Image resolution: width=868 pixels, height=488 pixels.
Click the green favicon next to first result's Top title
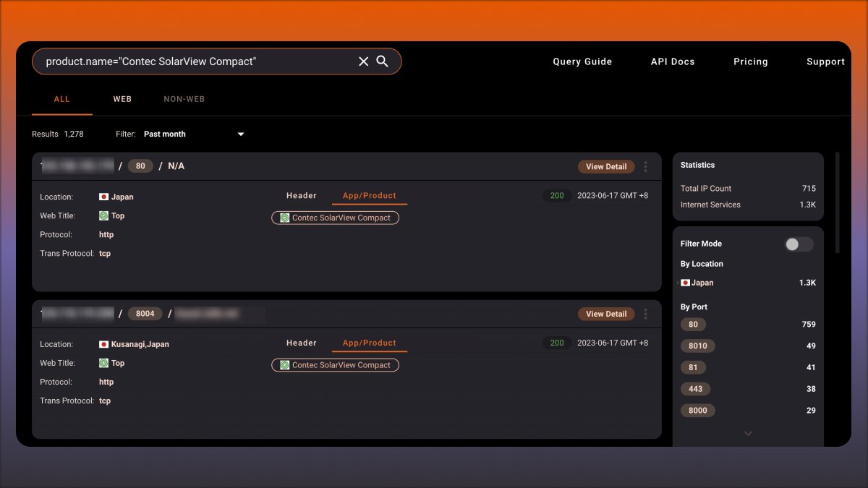click(x=102, y=215)
